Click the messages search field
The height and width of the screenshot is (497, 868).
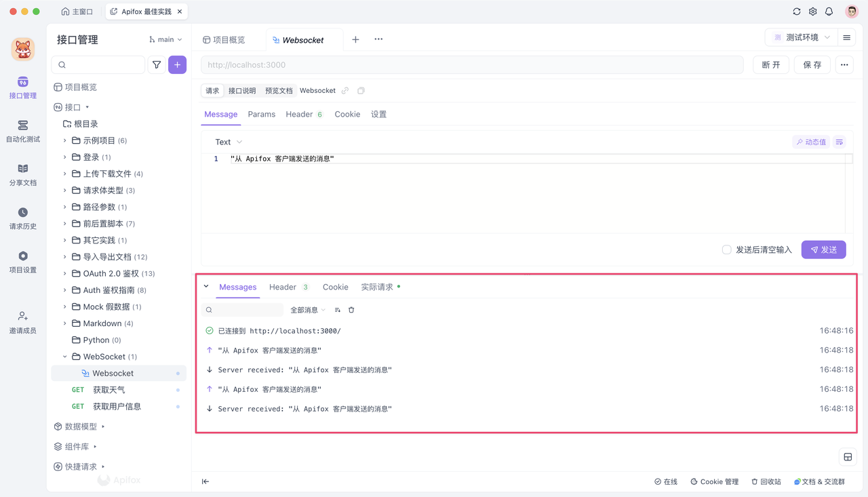(242, 310)
